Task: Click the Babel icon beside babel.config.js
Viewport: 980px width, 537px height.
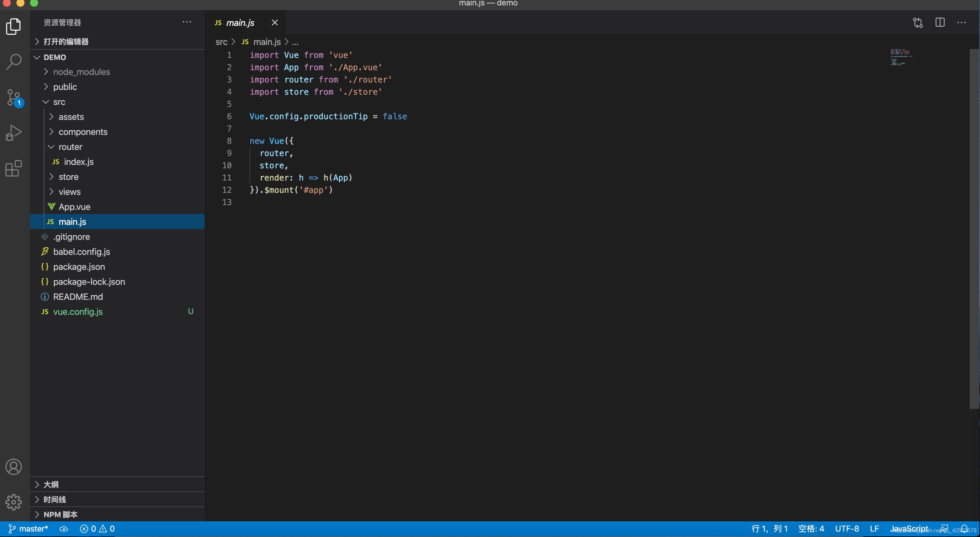Action: pos(45,251)
